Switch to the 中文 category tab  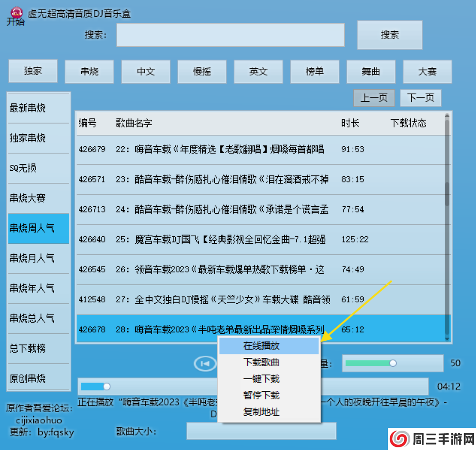pos(145,71)
